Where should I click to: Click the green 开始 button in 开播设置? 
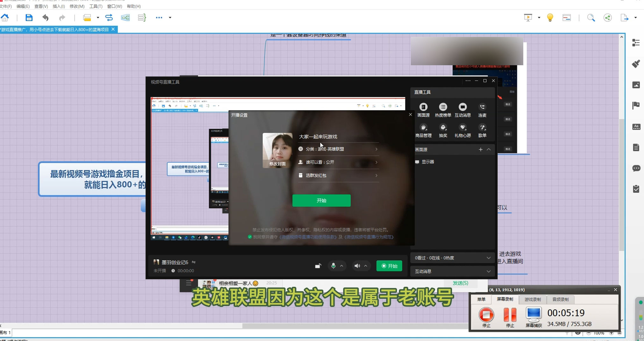tap(321, 201)
